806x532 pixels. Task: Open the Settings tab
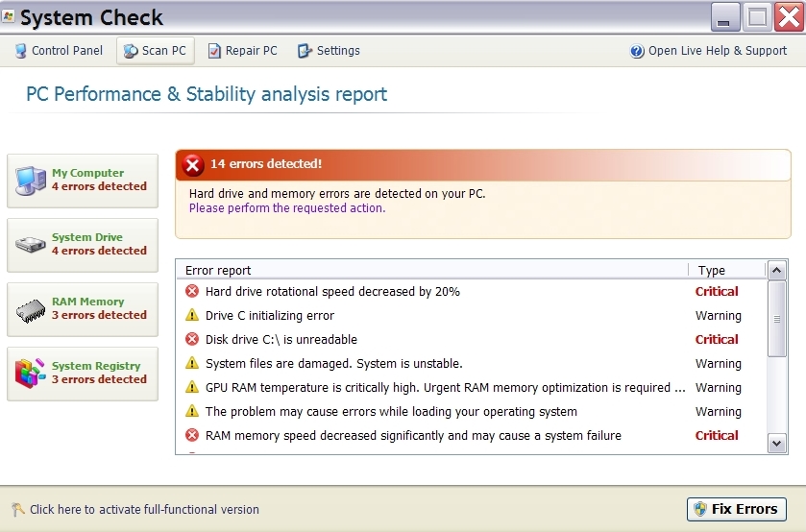(329, 51)
